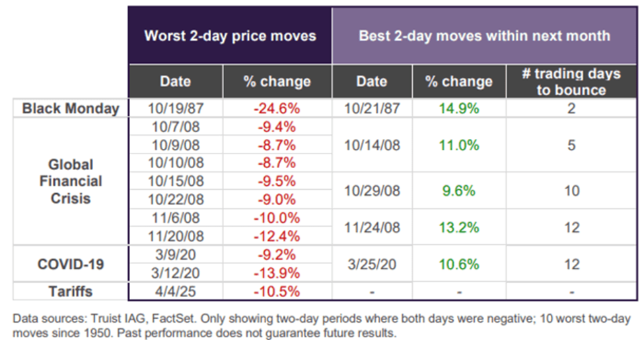The image size is (644, 340).
Task: Select the 4/4/25 Tariffs date cell
Action: [x=175, y=291]
